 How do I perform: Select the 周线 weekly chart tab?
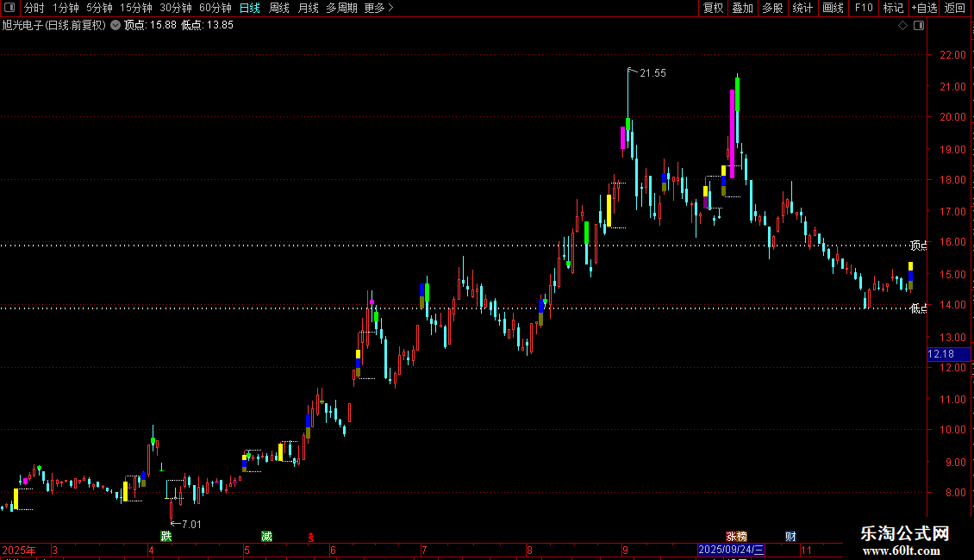tap(279, 8)
